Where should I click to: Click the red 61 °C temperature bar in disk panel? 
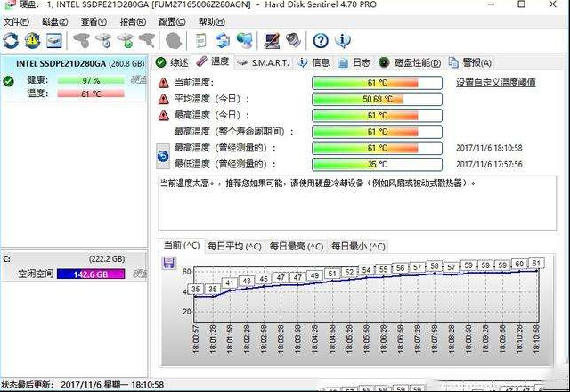(91, 94)
